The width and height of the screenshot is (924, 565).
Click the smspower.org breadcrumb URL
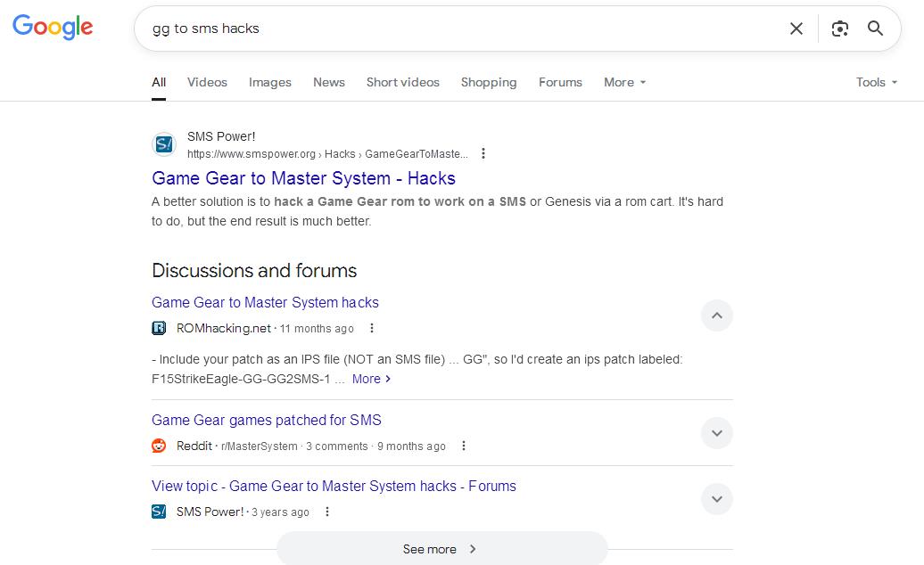pyautogui.click(x=327, y=153)
